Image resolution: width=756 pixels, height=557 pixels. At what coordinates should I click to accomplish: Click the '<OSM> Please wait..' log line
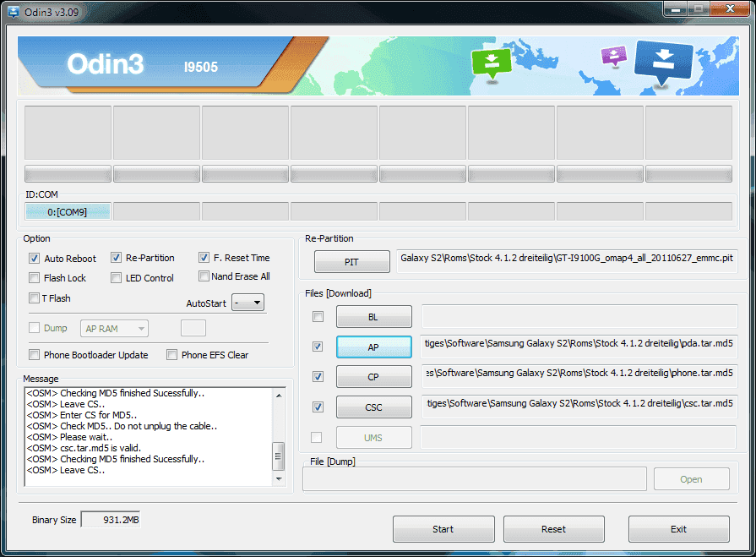point(70,438)
